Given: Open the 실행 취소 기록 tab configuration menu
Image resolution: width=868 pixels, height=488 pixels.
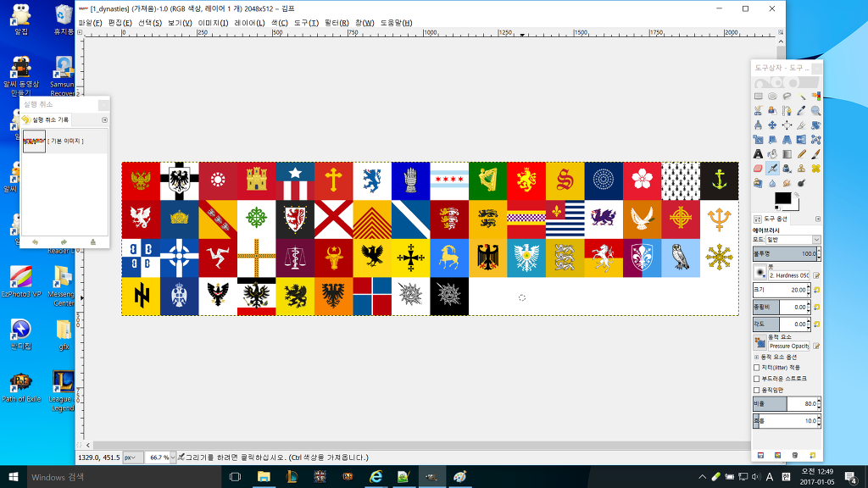Looking at the screenshot, I should click(x=104, y=119).
